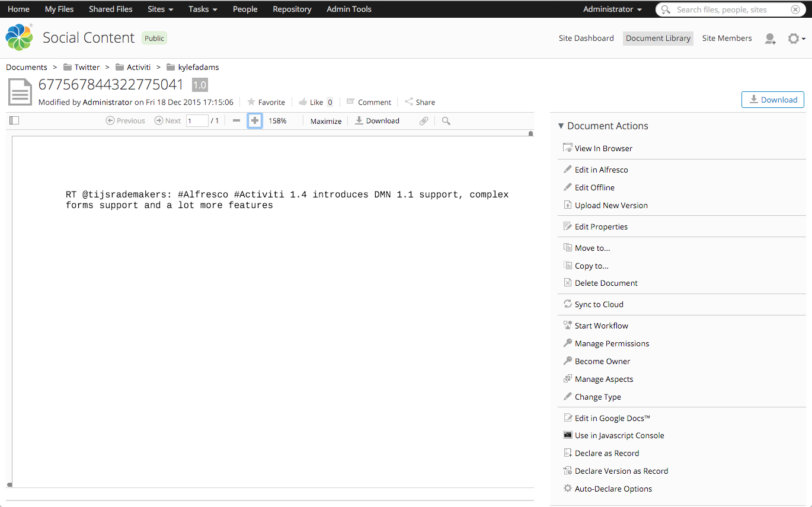Click the Alfresco logo icon

[x=19, y=37]
